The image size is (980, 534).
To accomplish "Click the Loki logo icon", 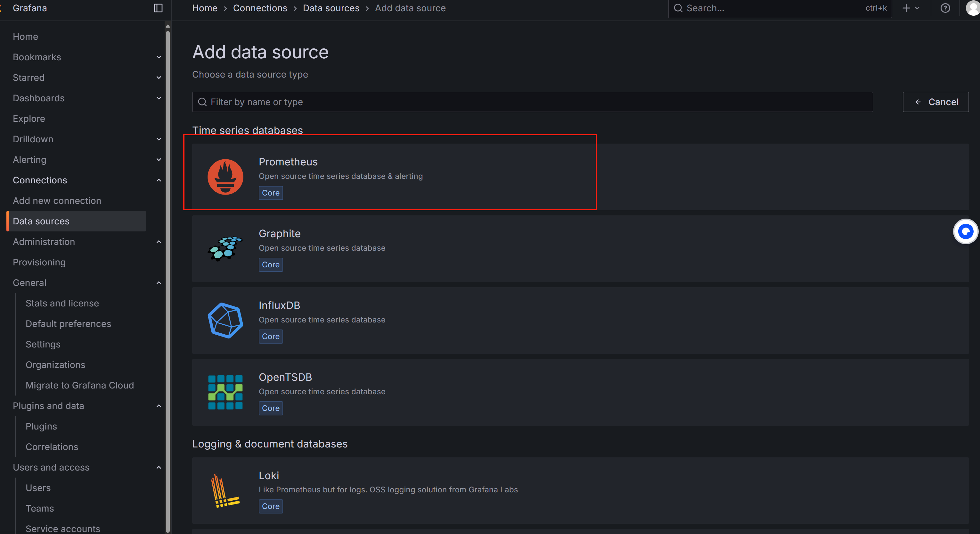I will coord(225,491).
